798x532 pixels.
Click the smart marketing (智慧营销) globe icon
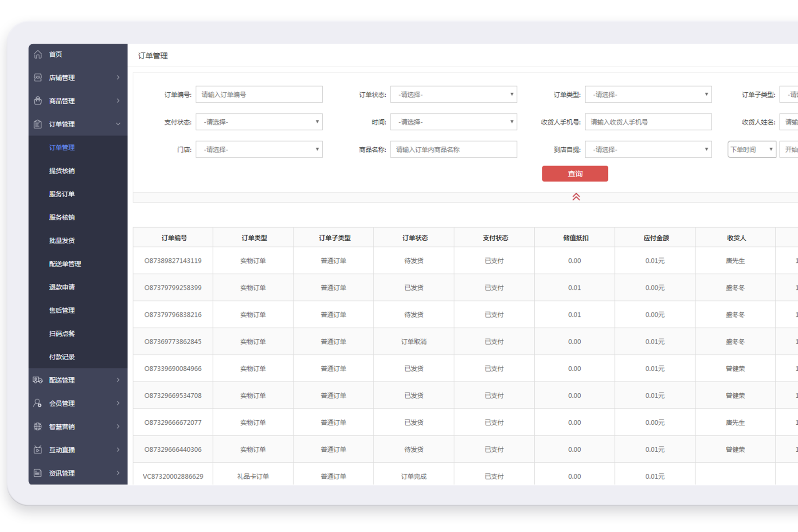click(x=38, y=426)
